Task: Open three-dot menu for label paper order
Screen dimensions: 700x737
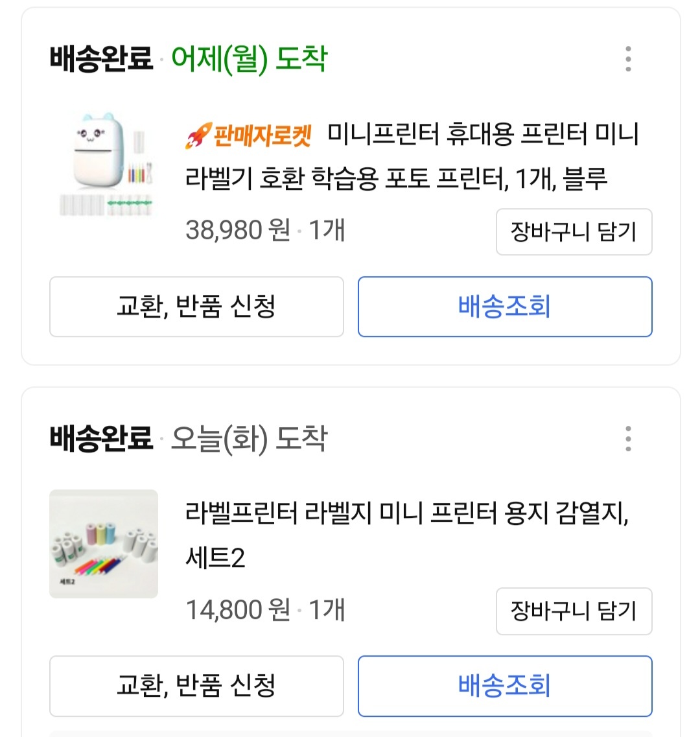Action: (x=628, y=439)
